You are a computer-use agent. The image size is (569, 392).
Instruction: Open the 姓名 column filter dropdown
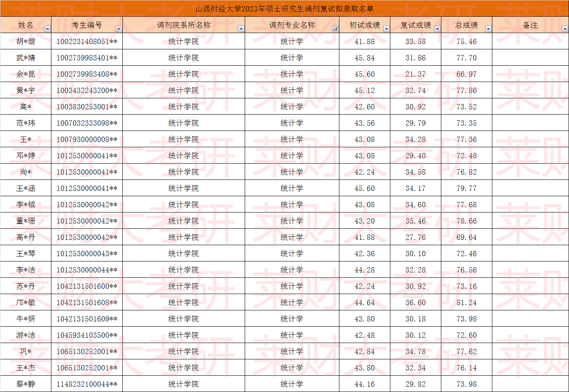tap(47, 29)
